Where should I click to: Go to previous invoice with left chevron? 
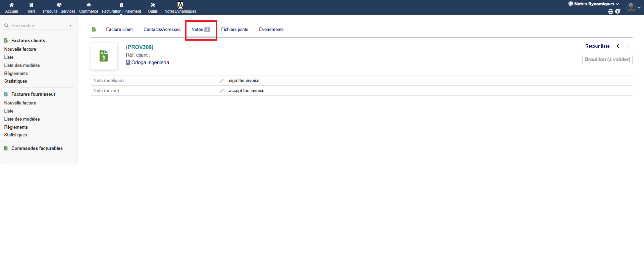click(618, 46)
